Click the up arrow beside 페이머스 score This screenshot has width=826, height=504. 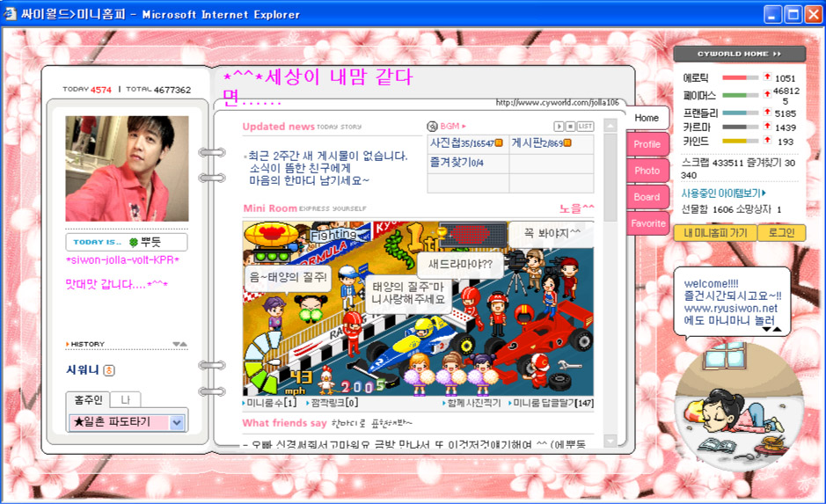(768, 94)
